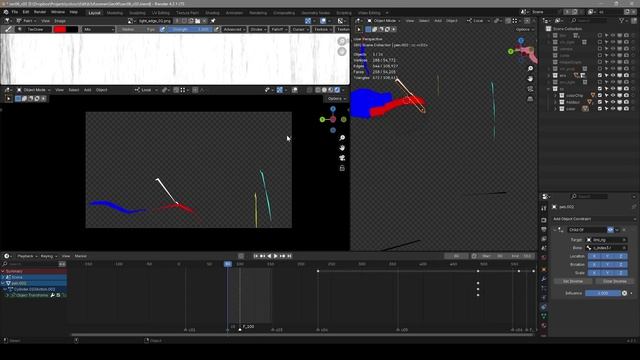
Task: Toggle camera view icon in left viewport
Action: [342, 158]
